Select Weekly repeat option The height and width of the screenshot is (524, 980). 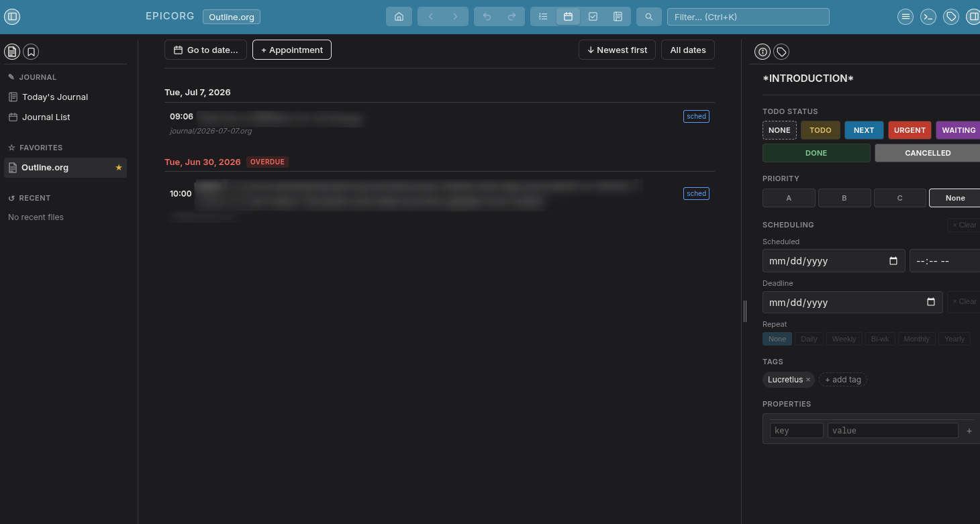[844, 339]
